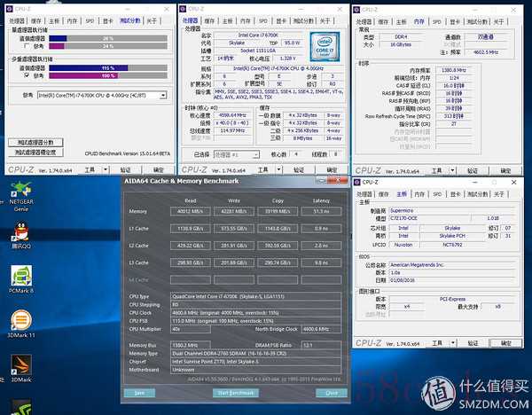The width and height of the screenshot is (532, 415).
Task: Launch the Tencent QQ desktop icon
Action: [x=20, y=234]
